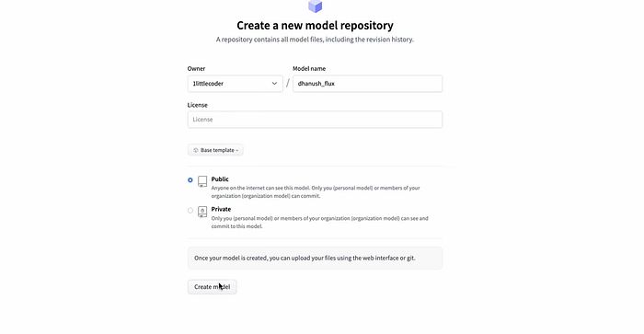
Task: Click the public repository book icon
Action: 202,181
